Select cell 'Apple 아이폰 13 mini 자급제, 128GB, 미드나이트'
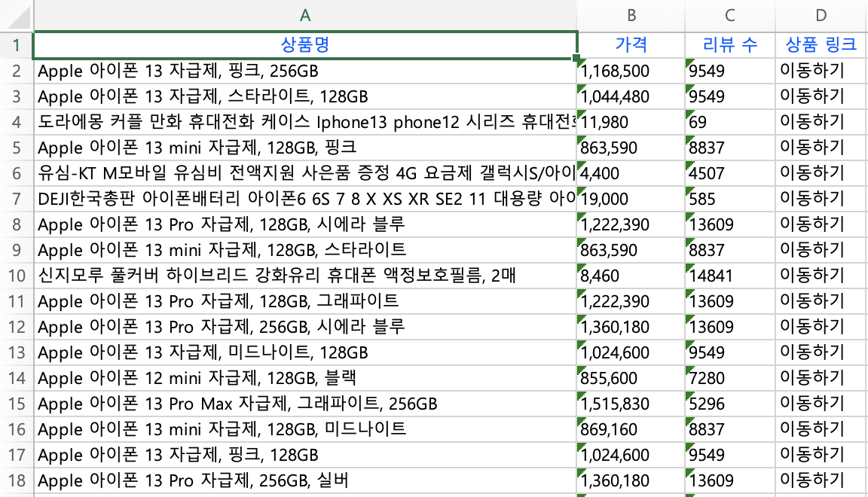Image resolution: width=868 pixels, height=497 pixels. [x=305, y=429]
